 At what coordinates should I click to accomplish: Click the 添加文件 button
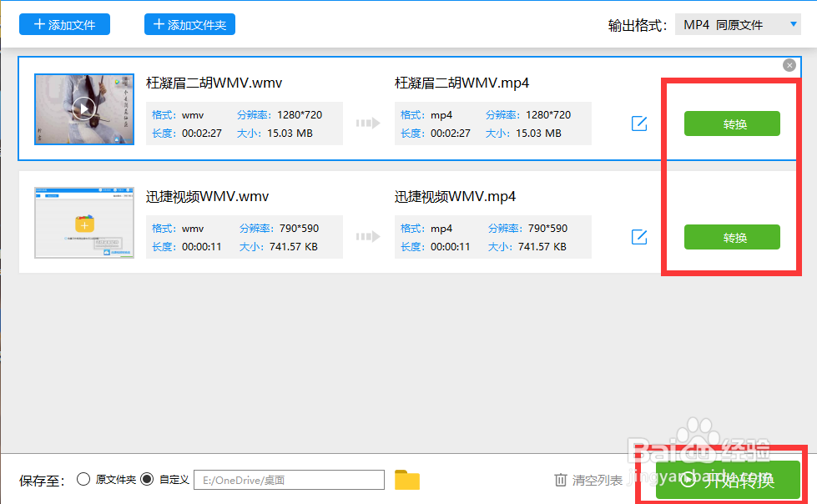[64, 23]
